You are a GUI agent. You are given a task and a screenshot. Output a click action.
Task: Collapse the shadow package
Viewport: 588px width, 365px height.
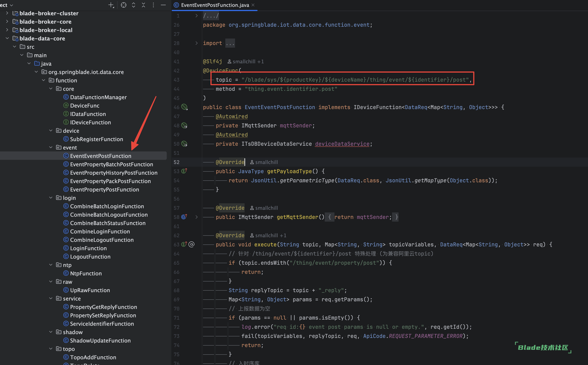[51, 332]
